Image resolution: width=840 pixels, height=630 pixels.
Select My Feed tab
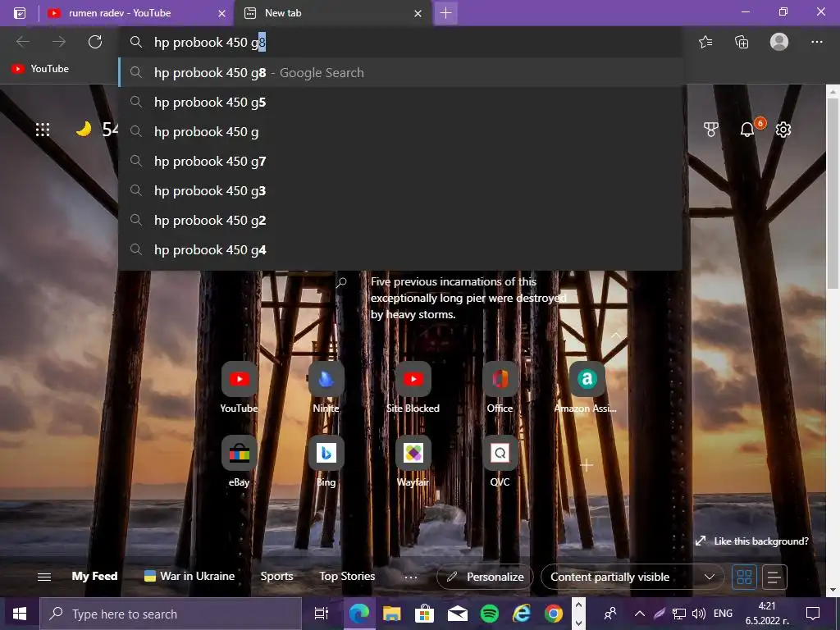click(94, 577)
